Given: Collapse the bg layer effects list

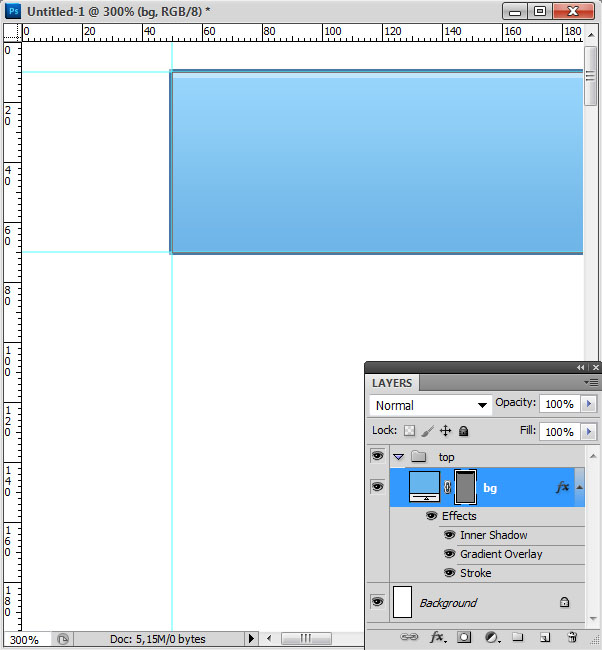Looking at the screenshot, I should coord(579,487).
